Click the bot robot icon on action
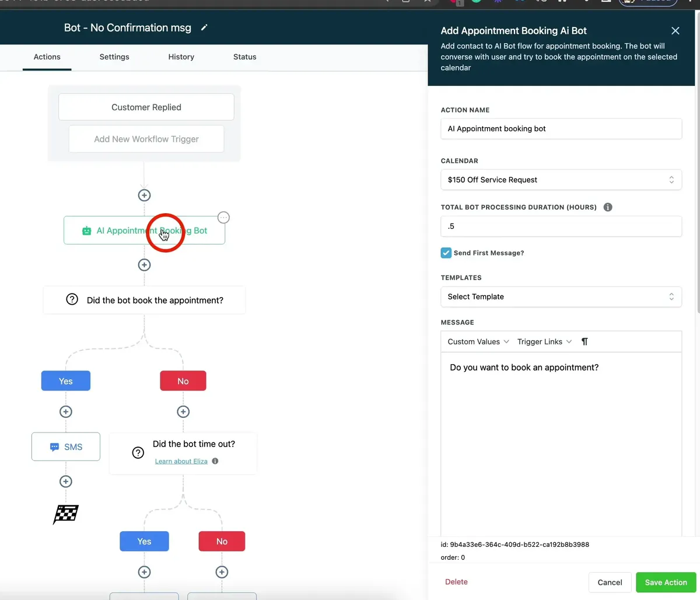 point(86,231)
